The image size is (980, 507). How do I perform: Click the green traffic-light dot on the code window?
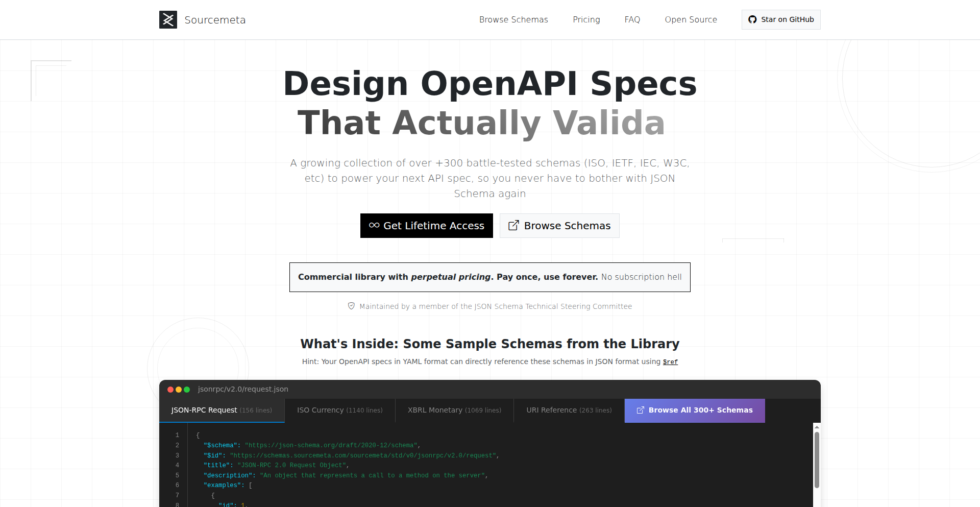coord(186,389)
